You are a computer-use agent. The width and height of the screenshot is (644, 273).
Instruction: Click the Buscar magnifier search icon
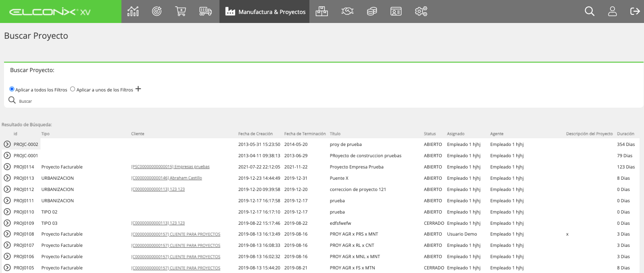[x=12, y=100]
